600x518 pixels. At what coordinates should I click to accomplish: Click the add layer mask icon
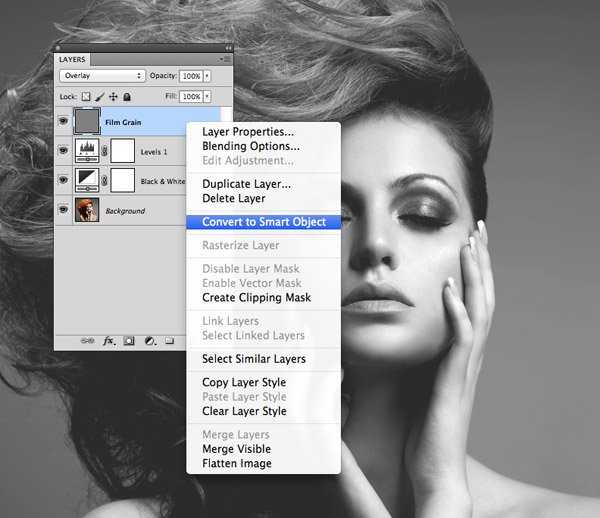tap(129, 340)
